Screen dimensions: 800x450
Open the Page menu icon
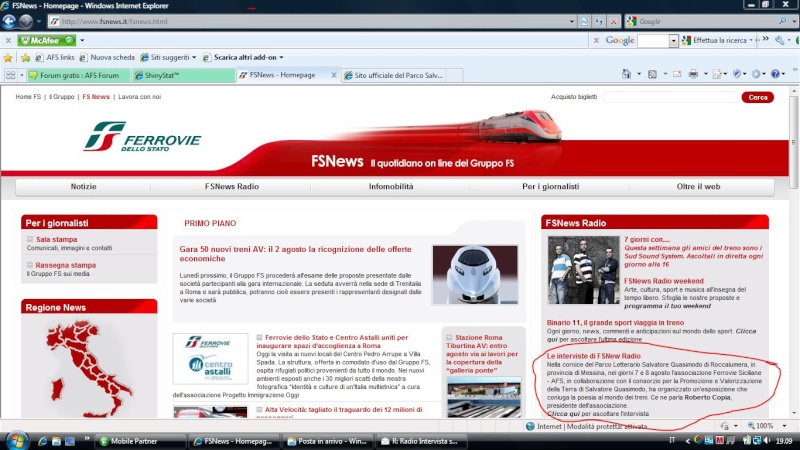[717, 74]
